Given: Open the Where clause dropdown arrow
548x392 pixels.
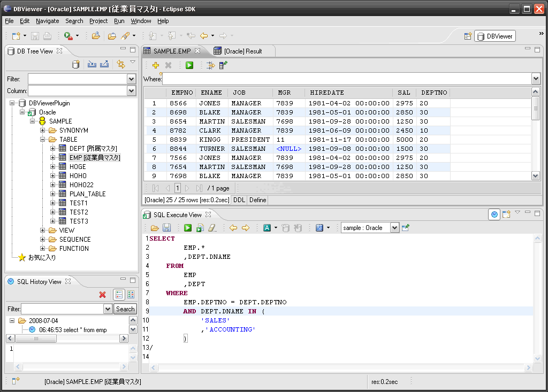Looking at the screenshot, I should coord(536,79).
